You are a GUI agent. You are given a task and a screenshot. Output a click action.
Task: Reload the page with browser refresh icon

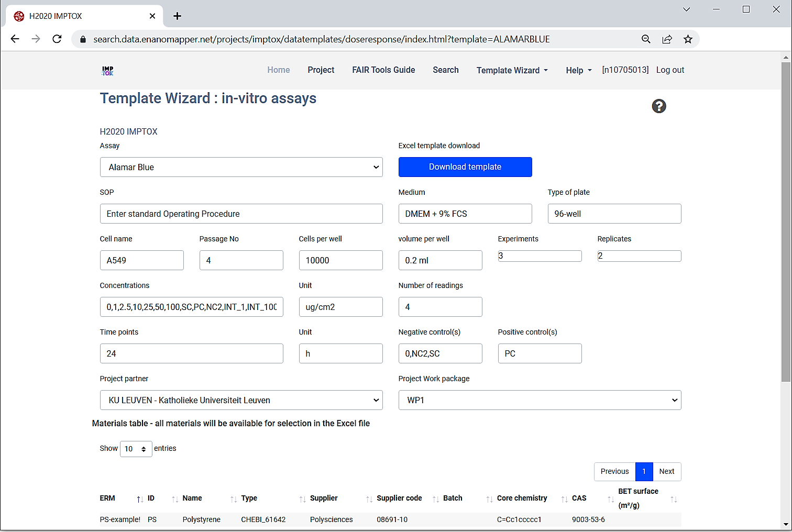coord(57,39)
